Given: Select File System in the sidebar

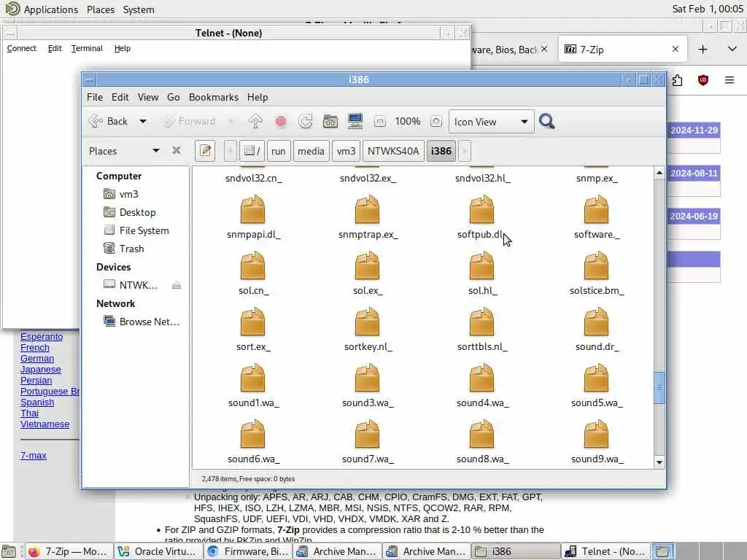Looking at the screenshot, I should point(144,230).
